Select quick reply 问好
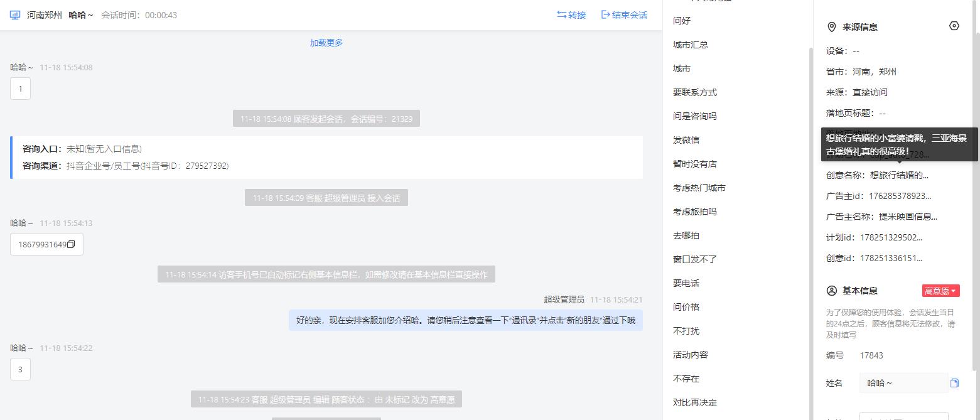980x420 pixels. 682,21
